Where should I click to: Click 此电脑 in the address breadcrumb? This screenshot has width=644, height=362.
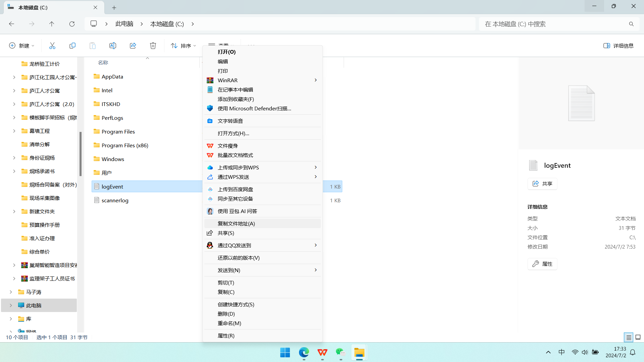pos(124,24)
